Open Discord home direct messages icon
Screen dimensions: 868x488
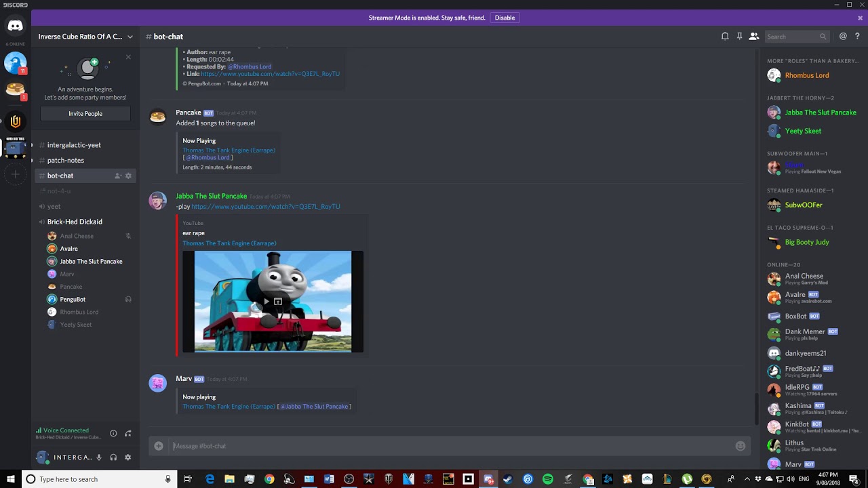coord(15,26)
